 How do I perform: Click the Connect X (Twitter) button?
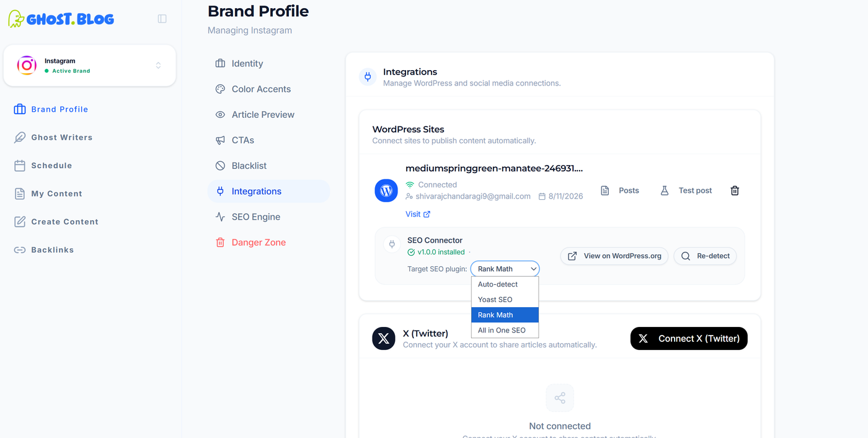(689, 339)
